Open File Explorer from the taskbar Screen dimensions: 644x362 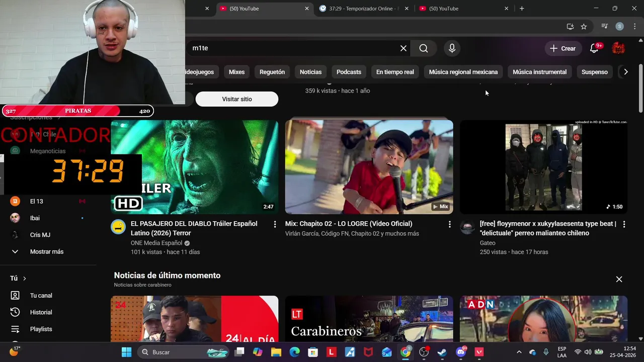click(x=276, y=352)
